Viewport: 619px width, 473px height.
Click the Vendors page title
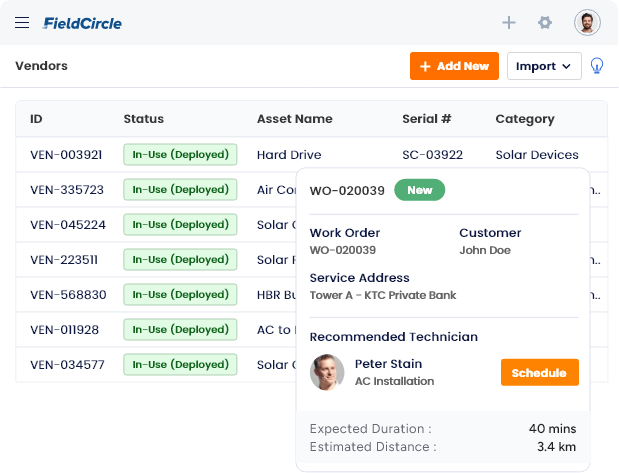[x=41, y=66]
